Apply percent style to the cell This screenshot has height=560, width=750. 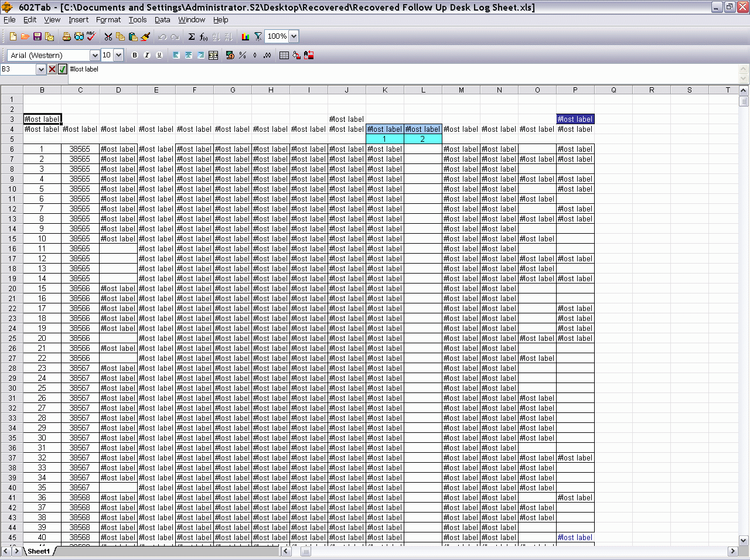(243, 55)
